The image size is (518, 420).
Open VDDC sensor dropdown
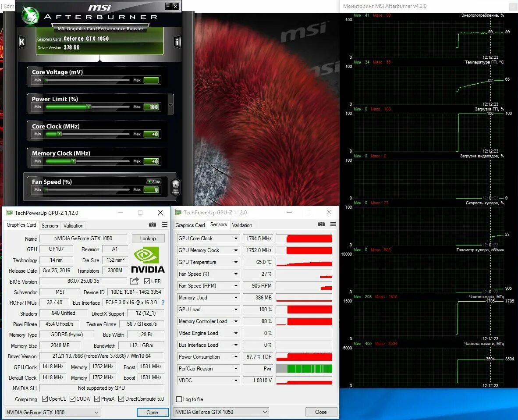[236, 381]
